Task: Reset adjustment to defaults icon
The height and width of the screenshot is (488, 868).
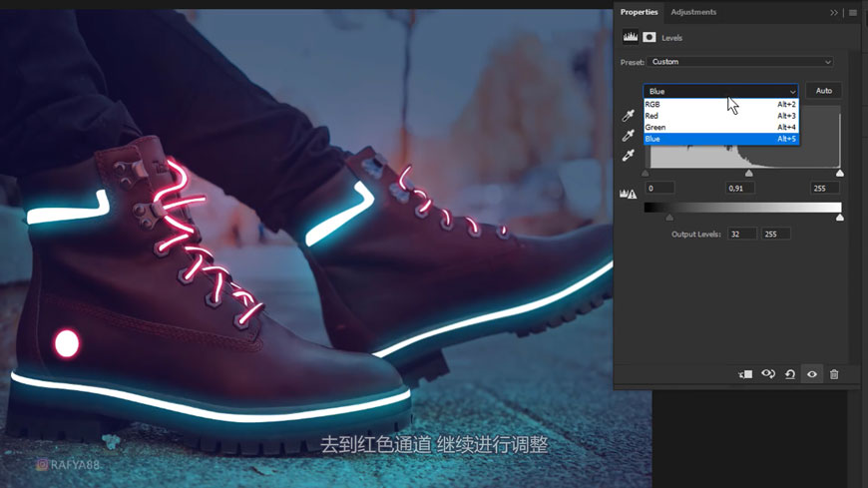Action: (x=790, y=374)
